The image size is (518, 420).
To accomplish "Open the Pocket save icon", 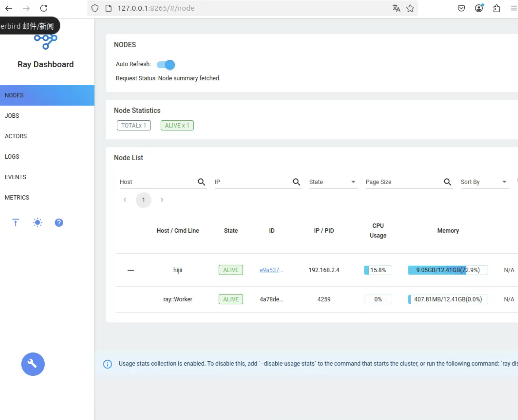I will [461, 8].
